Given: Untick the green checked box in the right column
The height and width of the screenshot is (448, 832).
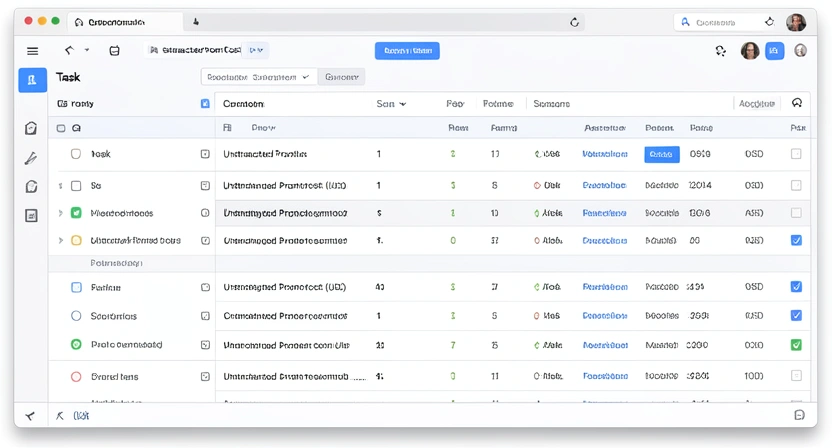Looking at the screenshot, I should 796,345.
